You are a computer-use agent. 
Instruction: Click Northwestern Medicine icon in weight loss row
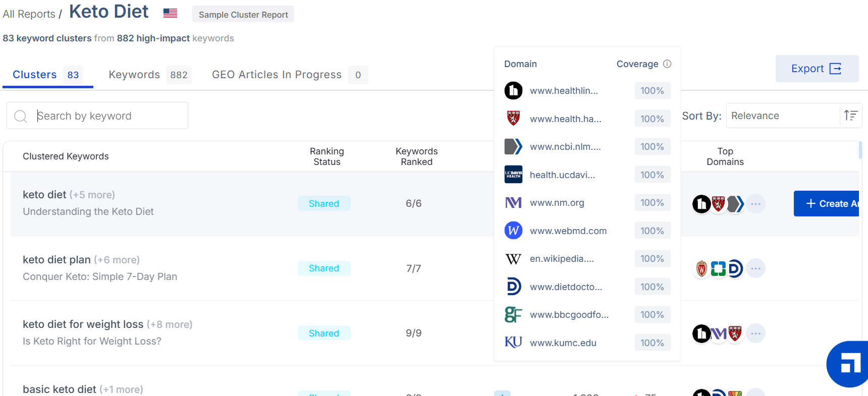719,333
